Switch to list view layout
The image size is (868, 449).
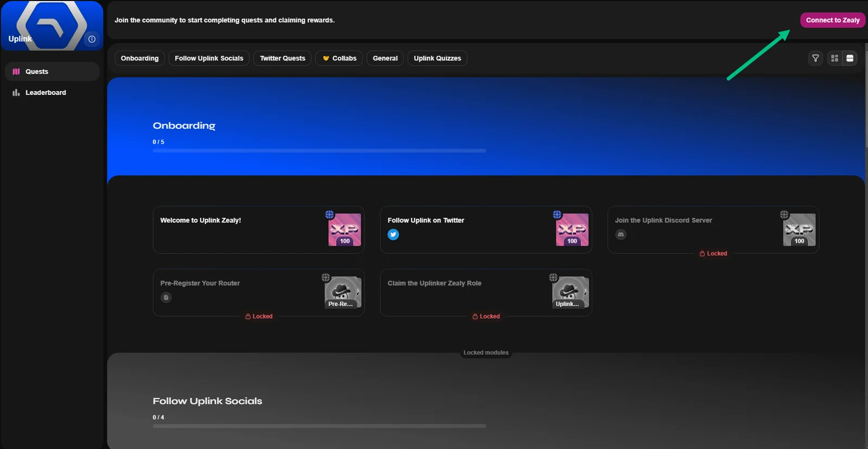[850, 58]
